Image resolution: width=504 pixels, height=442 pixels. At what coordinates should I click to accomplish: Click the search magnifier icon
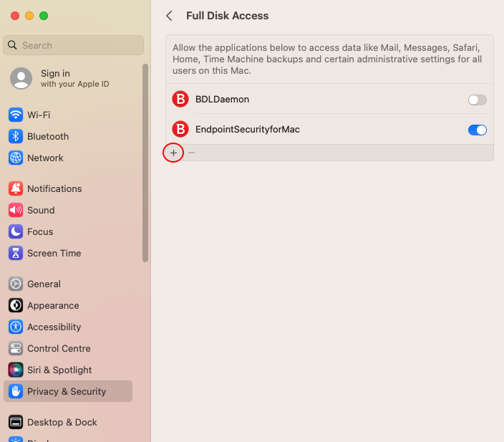pyautogui.click(x=12, y=45)
